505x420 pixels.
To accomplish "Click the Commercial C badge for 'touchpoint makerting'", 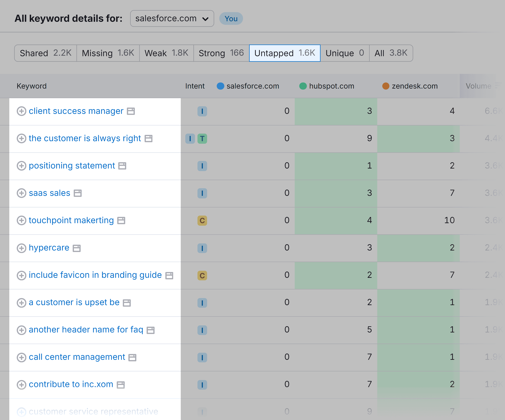I will tap(202, 221).
